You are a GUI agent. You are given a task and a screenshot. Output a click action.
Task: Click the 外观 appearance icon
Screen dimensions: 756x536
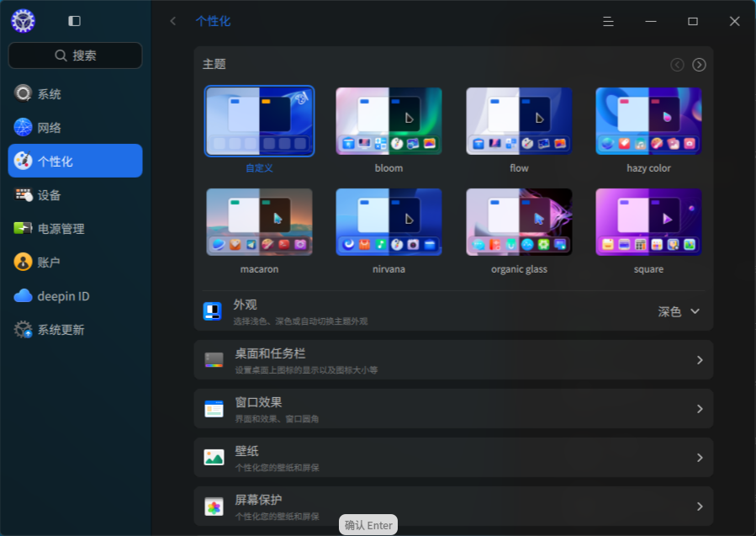[x=213, y=311]
